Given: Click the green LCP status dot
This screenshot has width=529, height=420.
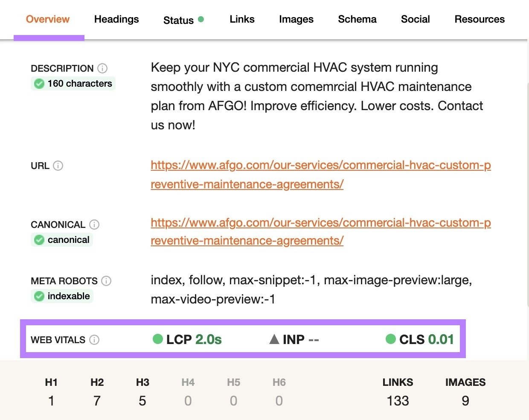Looking at the screenshot, I should pos(157,339).
